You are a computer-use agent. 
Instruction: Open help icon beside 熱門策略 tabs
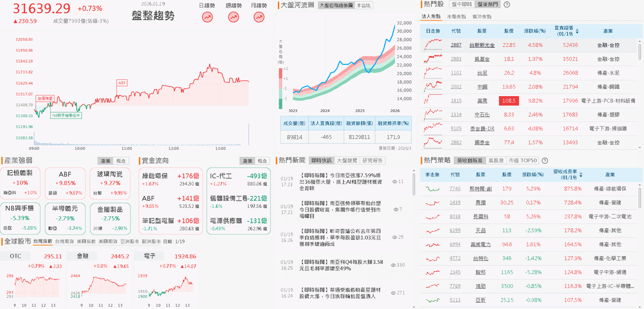(x=545, y=161)
